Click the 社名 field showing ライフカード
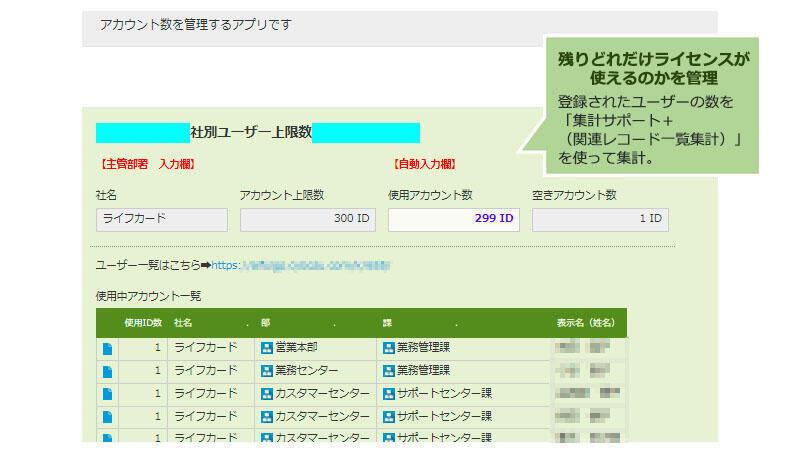The width and height of the screenshot is (800, 463). click(162, 220)
